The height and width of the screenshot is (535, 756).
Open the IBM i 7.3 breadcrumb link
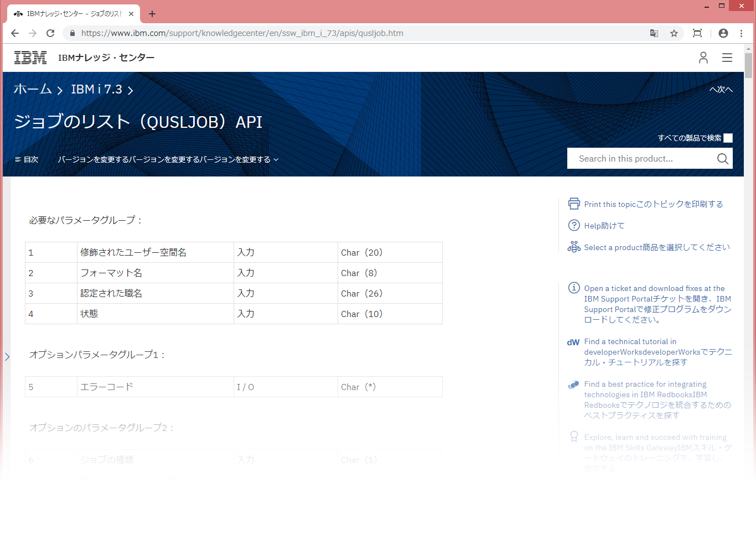tap(96, 89)
